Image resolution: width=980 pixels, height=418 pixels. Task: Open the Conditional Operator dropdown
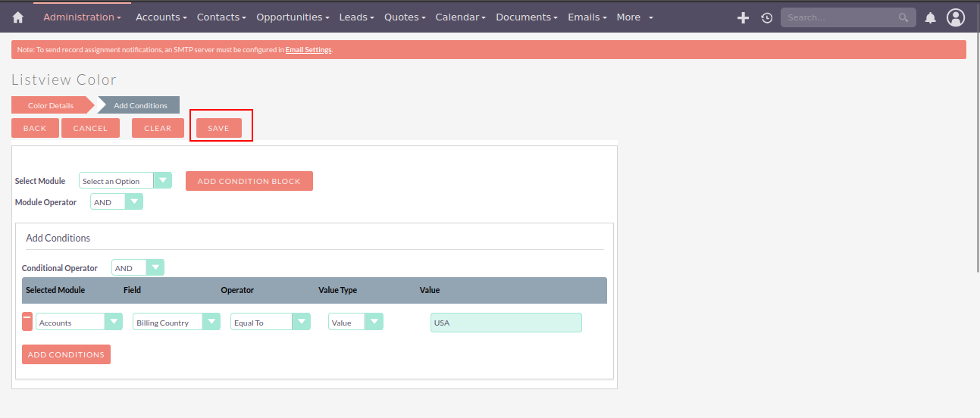pos(138,268)
